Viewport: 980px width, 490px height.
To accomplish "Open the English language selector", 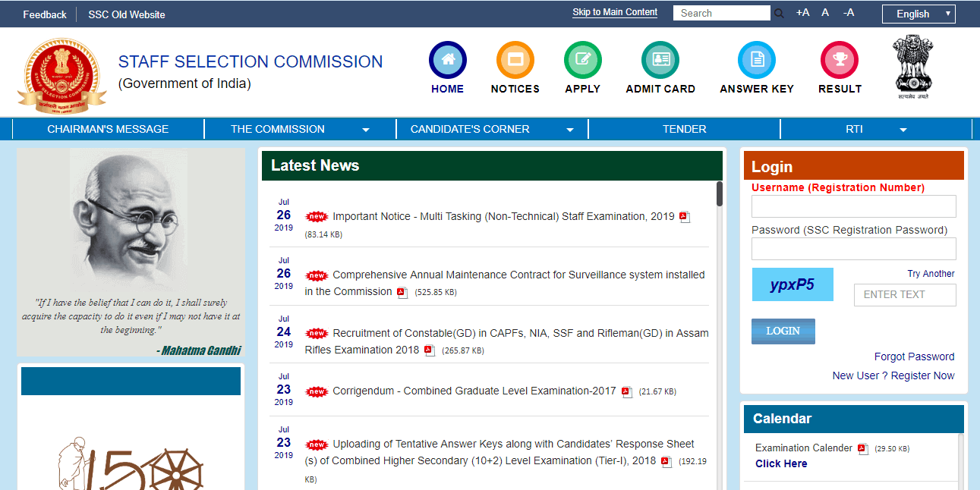I will click(918, 14).
